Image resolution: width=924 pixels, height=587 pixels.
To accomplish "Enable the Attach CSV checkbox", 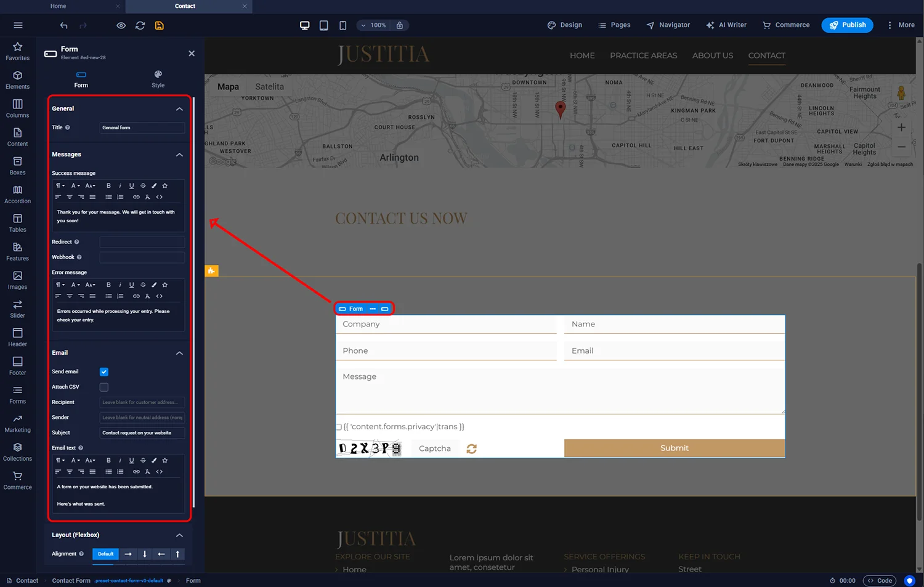I will click(104, 387).
